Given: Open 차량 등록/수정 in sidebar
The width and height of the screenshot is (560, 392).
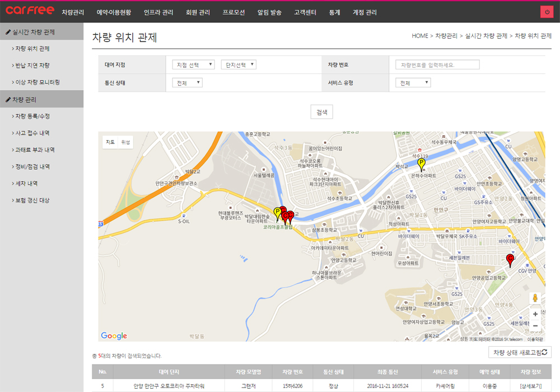Looking at the screenshot, I should (x=32, y=116).
